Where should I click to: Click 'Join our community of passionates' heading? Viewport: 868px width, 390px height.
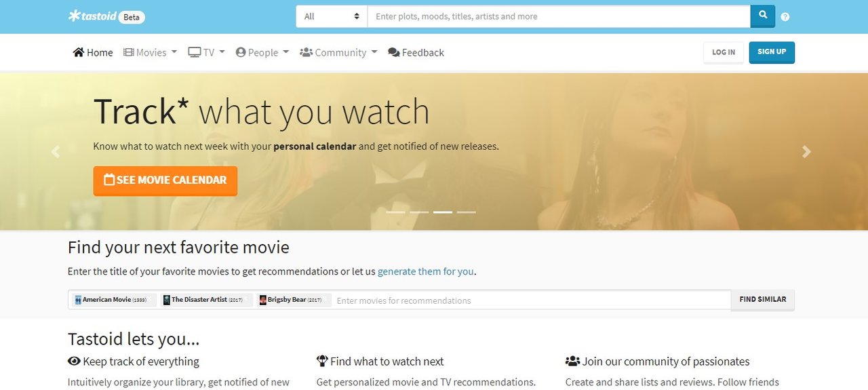click(x=658, y=362)
